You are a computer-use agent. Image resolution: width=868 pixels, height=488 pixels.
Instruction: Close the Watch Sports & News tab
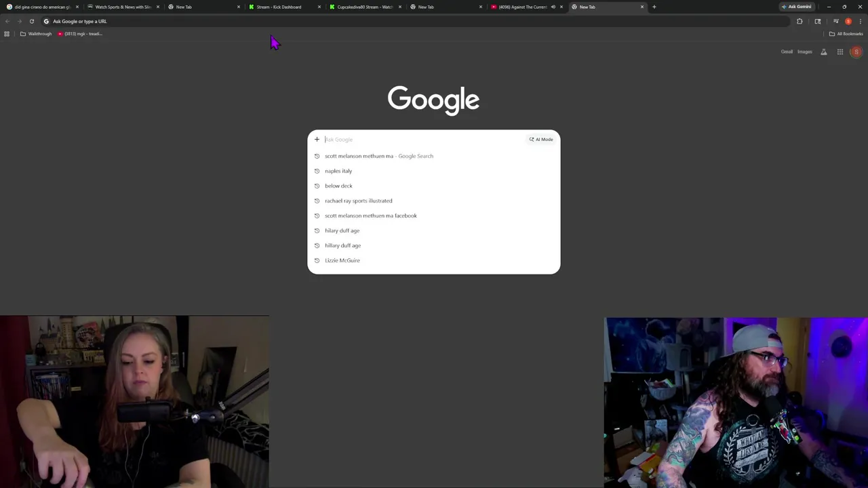(x=158, y=7)
